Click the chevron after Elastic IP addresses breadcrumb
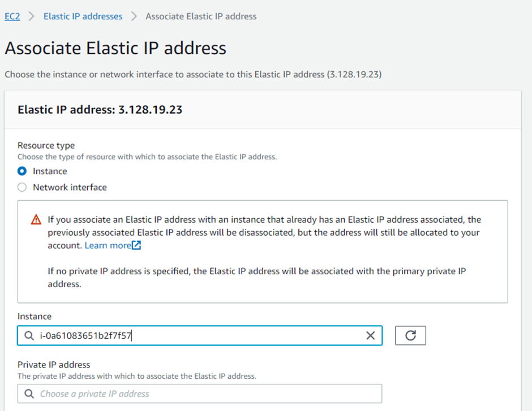532x411 pixels. [134, 16]
